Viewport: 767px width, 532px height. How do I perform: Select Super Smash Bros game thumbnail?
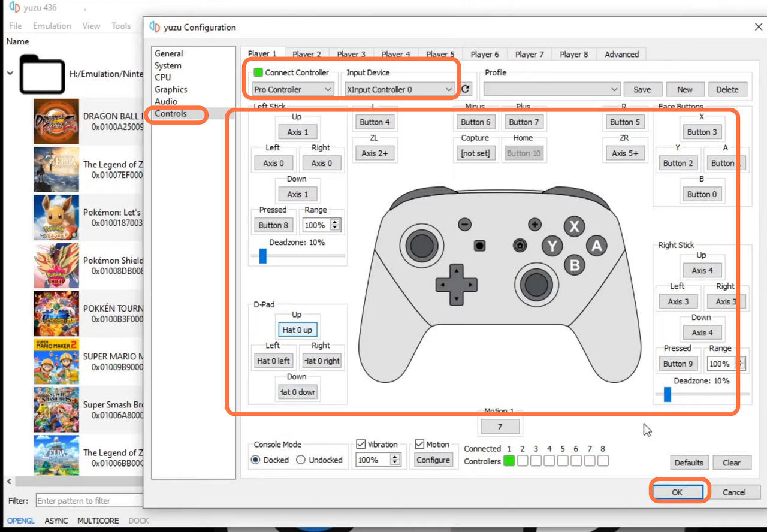[56, 409]
